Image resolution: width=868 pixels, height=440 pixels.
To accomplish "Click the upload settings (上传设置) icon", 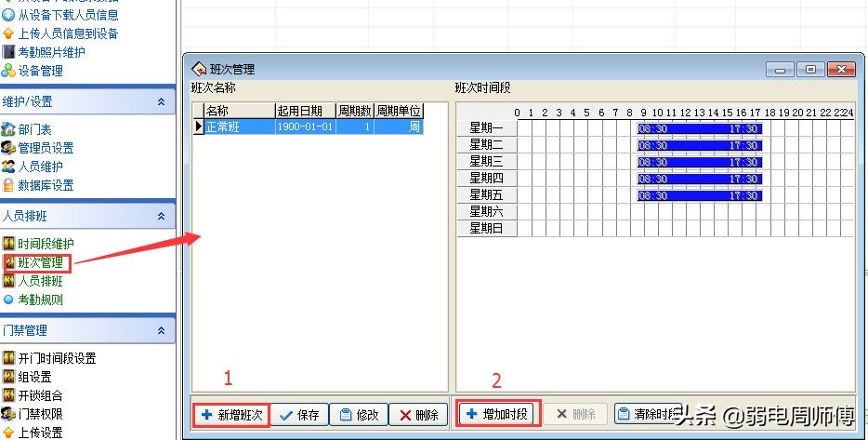I will tap(8, 433).
